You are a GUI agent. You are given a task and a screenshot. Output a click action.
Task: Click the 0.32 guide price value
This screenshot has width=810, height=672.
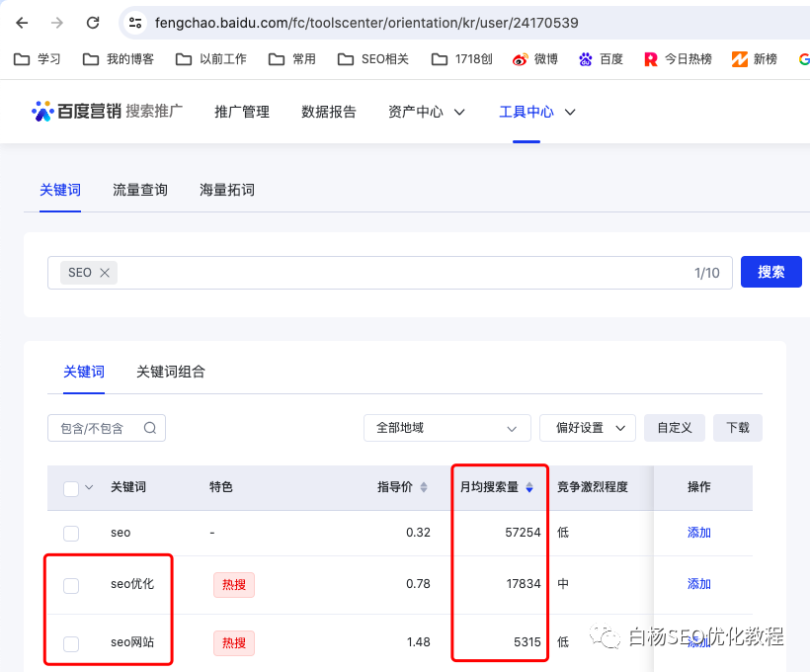(418, 533)
